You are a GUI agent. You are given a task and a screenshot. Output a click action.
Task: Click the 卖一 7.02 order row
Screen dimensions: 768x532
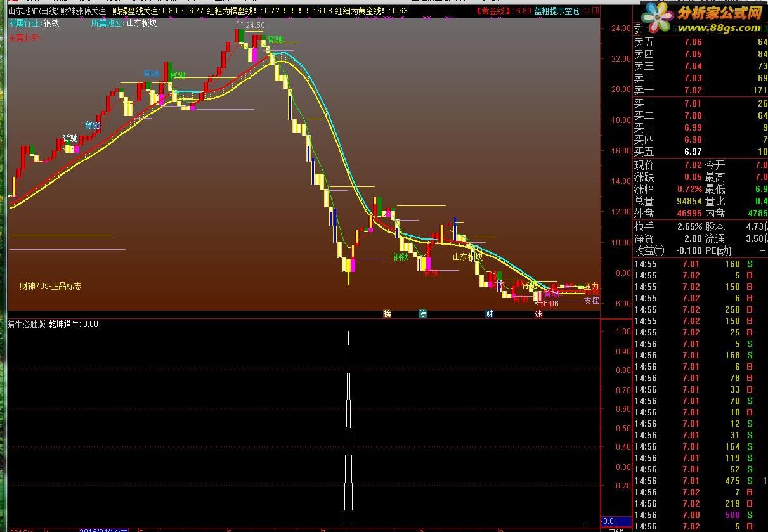click(x=700, y=91)
